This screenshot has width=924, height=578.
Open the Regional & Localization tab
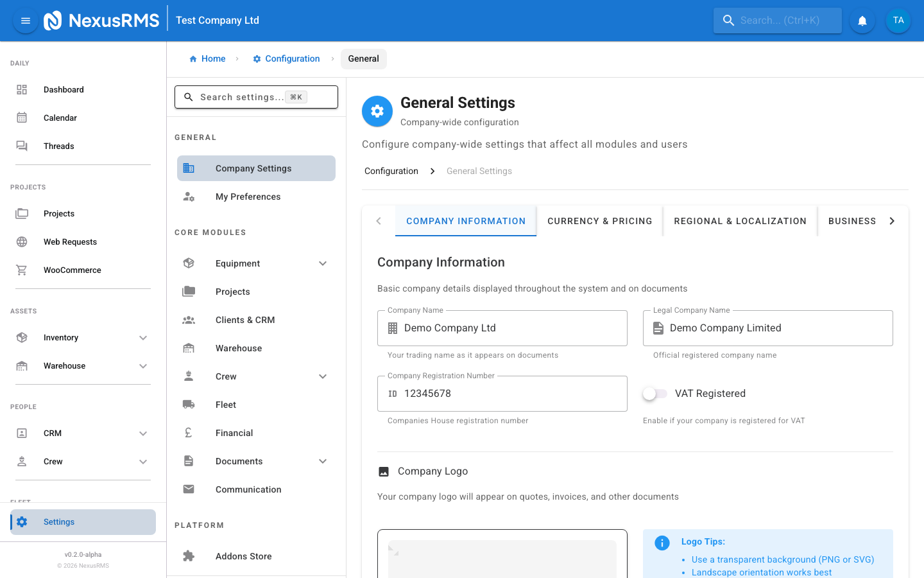[739, 220]
